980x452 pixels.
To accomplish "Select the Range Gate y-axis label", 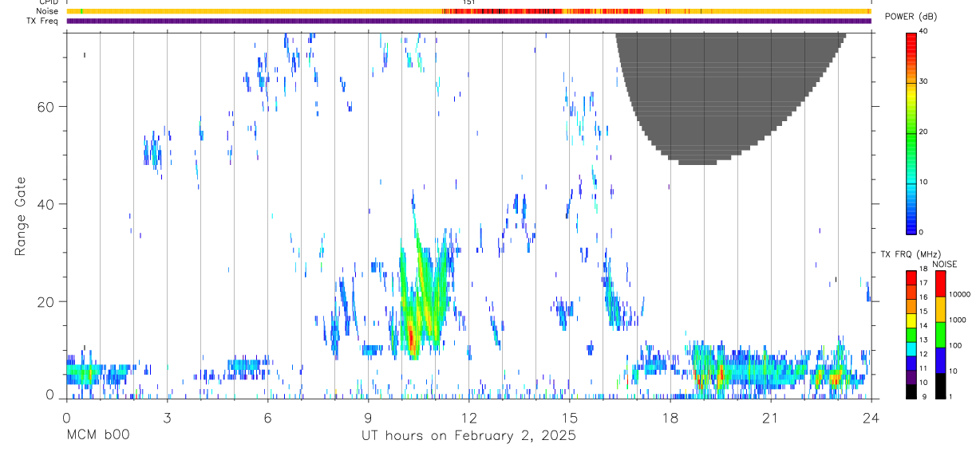I will 22,216.
